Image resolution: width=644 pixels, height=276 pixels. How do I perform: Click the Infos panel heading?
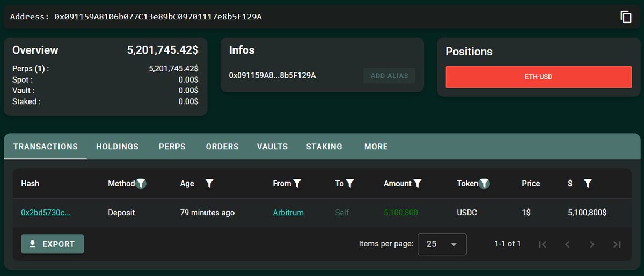241,50
